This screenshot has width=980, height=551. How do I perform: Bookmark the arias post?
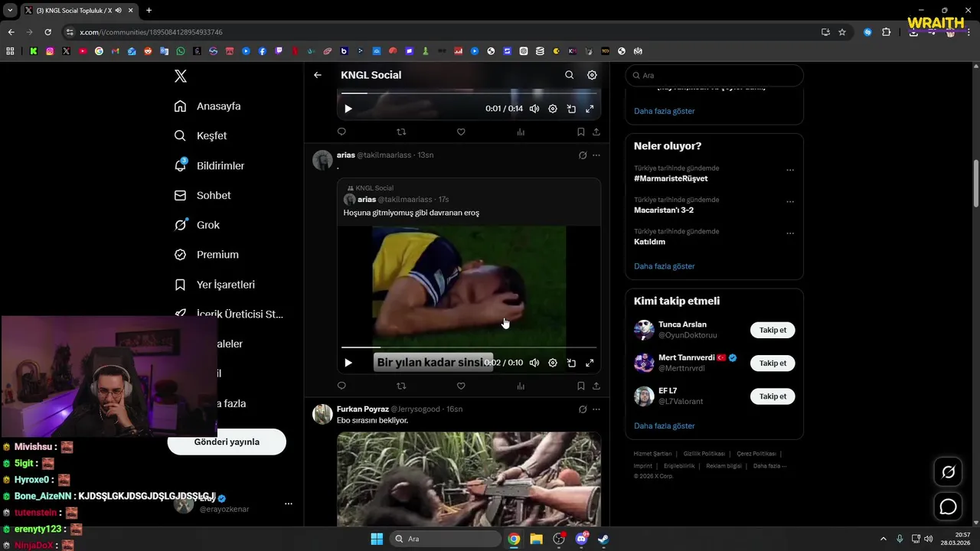581,386
